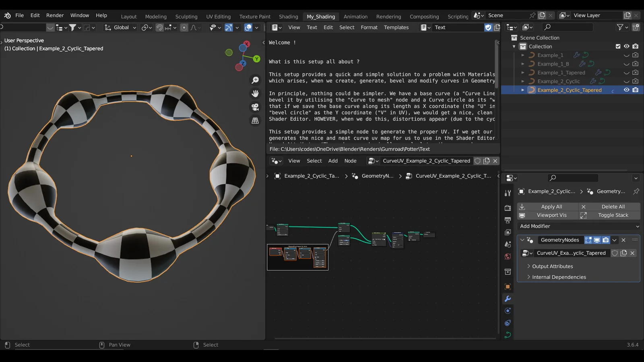Expand the Internal Dependencies section
The height and width of the screenshot is (362, 644).
pyautogui.click(x=559, y=277)
